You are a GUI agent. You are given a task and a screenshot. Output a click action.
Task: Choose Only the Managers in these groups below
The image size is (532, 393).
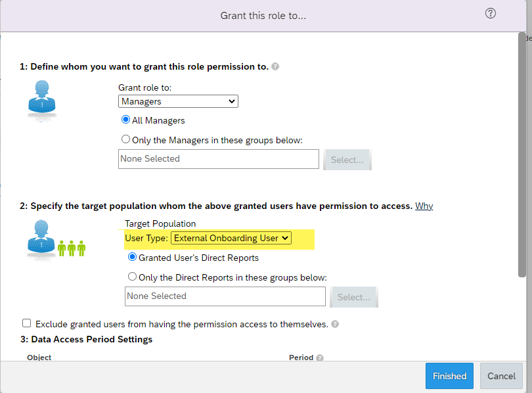tap(125, 139)
